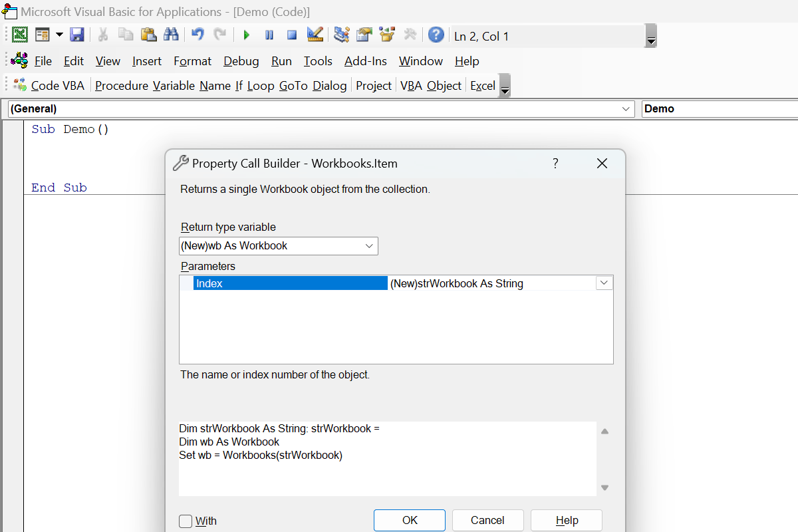Open VBA Help question mark icon
The height and width of the screenshot is (532, 798).
pos(436,35)
